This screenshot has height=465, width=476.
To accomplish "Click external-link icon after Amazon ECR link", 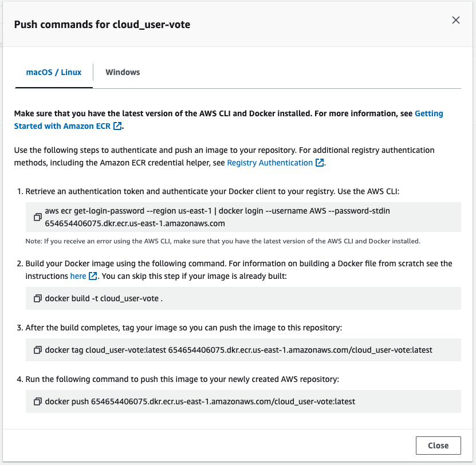I will 117,126.
